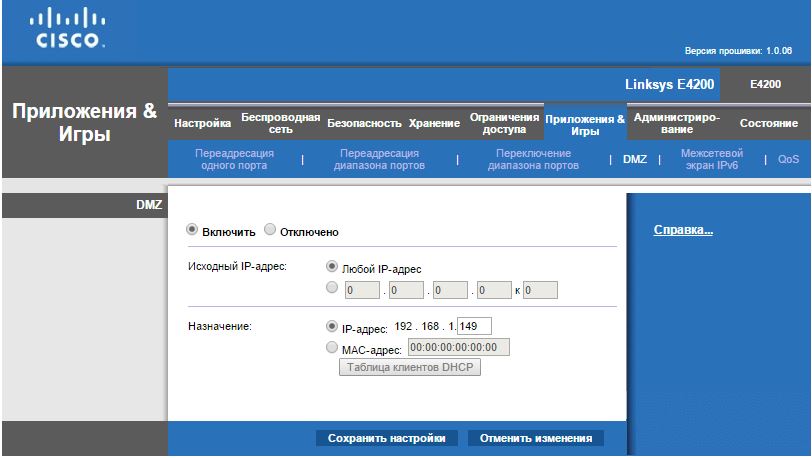This screenshot has width=812, height=458.
Task: Switch to Беспроводная сеть tab
Action: [x=280, y=124]
